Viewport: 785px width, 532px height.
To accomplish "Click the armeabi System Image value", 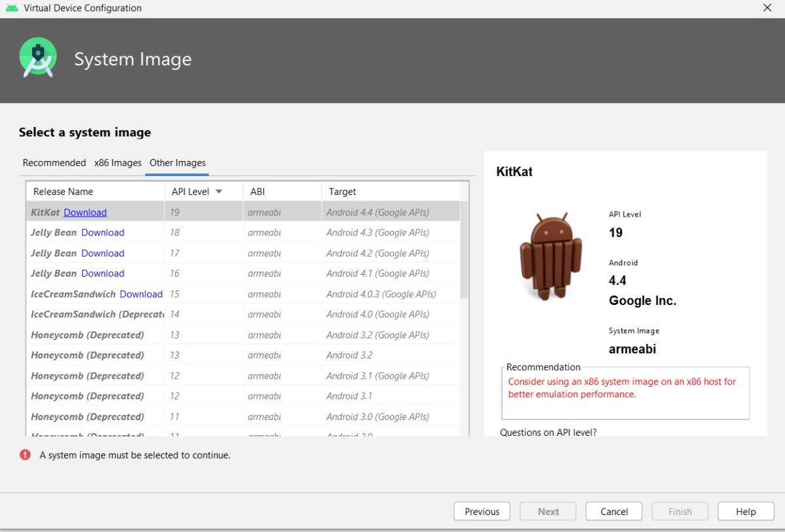I will tap(632, 349).
